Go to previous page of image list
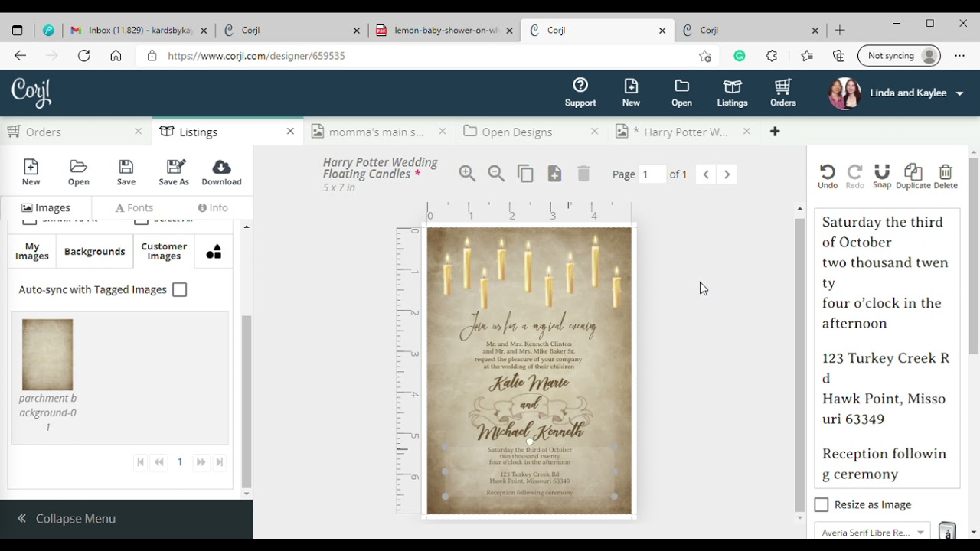Viewport: 980px width, 551px height. (159, 462)
